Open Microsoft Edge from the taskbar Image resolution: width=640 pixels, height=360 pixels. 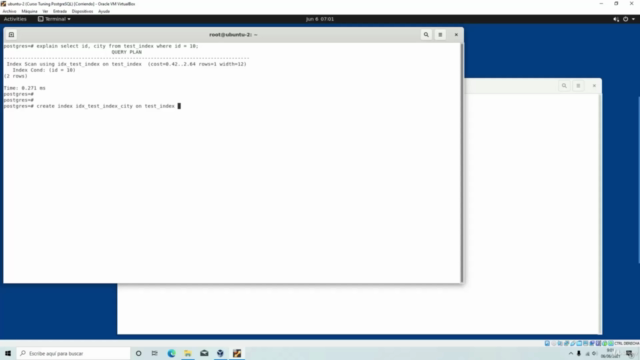(171, 353)
